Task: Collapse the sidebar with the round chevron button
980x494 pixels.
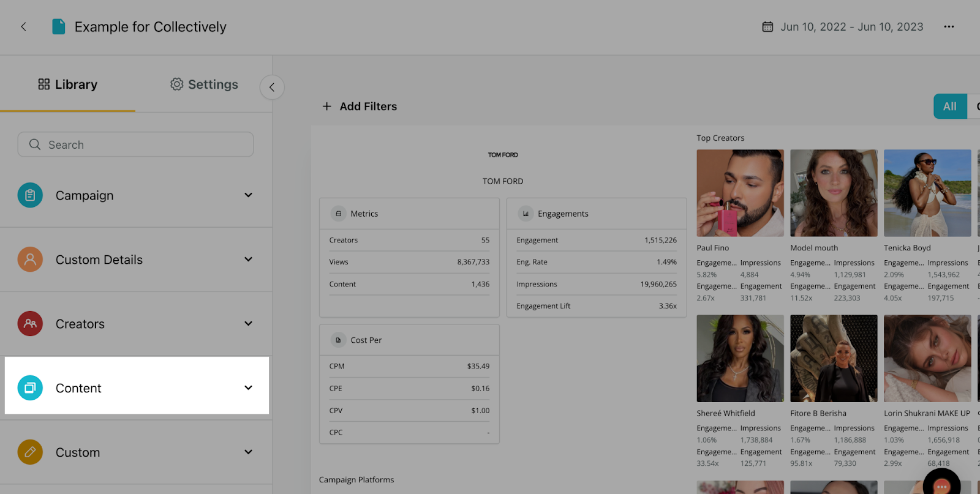Action: click(x=272, y=87)
